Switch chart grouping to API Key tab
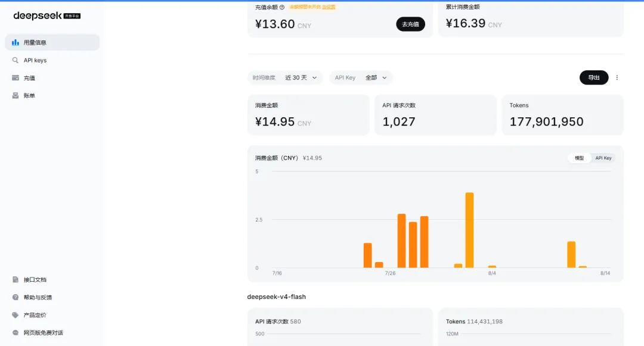644x346 pixels. coord(603,158)
